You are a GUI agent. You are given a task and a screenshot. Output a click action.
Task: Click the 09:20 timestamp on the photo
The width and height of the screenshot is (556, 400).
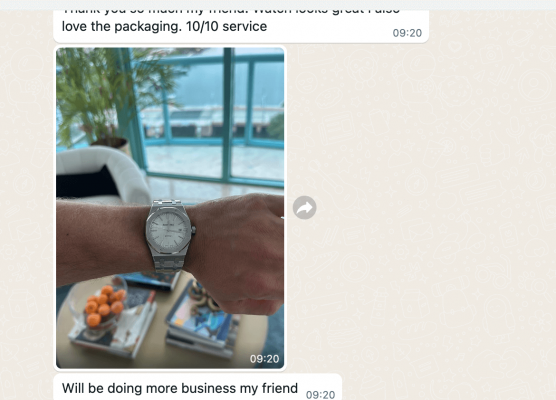tap(264, 359)
